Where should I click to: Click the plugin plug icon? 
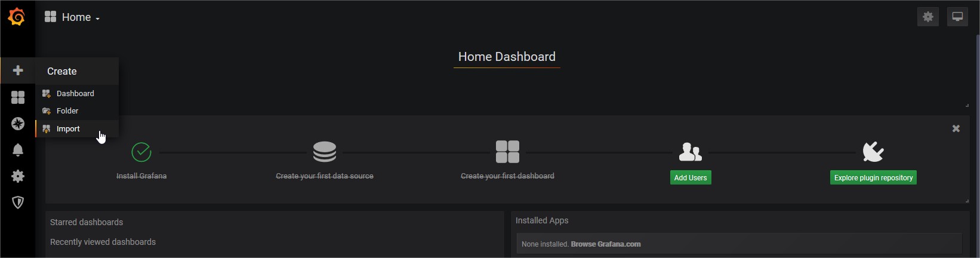tap(873, 152)
